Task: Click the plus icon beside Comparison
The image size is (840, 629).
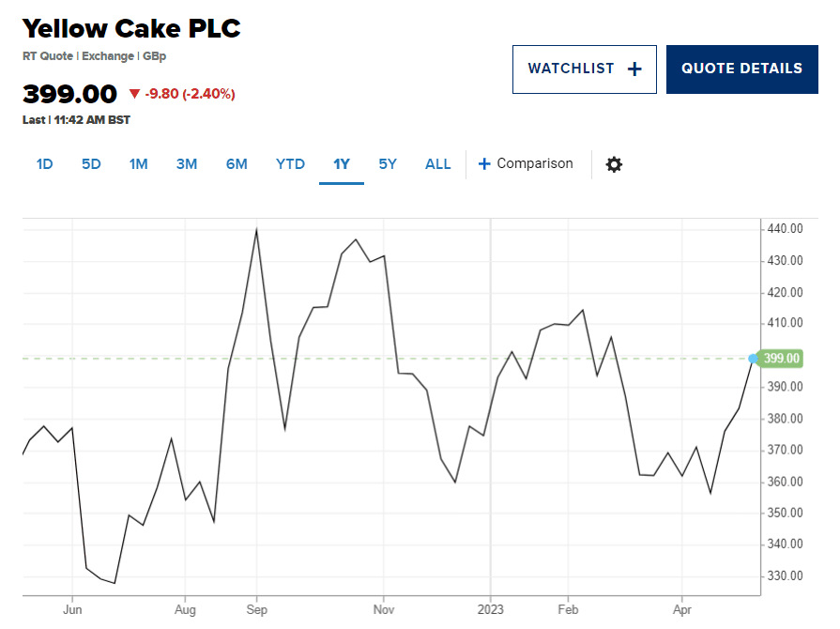Action: click(484, 164)
